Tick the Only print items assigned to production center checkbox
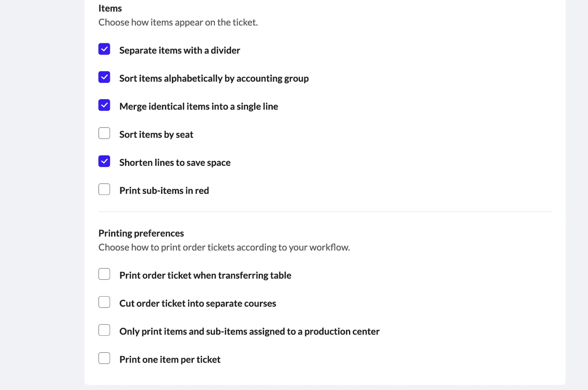Screen dimensions: 588x390 point(104,330)
